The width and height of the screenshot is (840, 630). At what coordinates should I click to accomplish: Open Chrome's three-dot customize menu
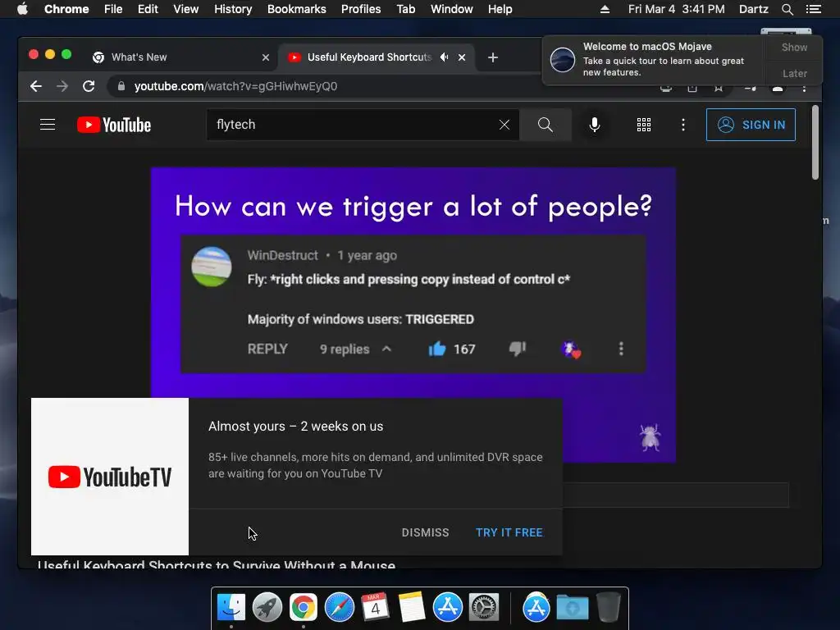click(x=804, y=88)
